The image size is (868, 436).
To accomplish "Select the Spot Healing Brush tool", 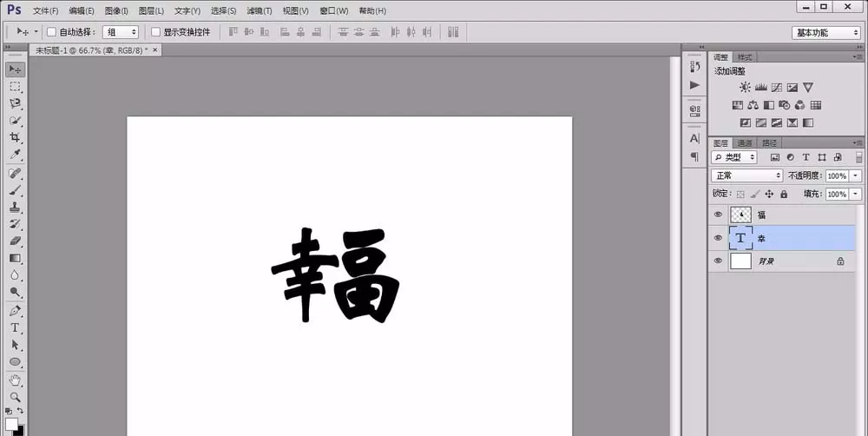I will tap(15, 174).
